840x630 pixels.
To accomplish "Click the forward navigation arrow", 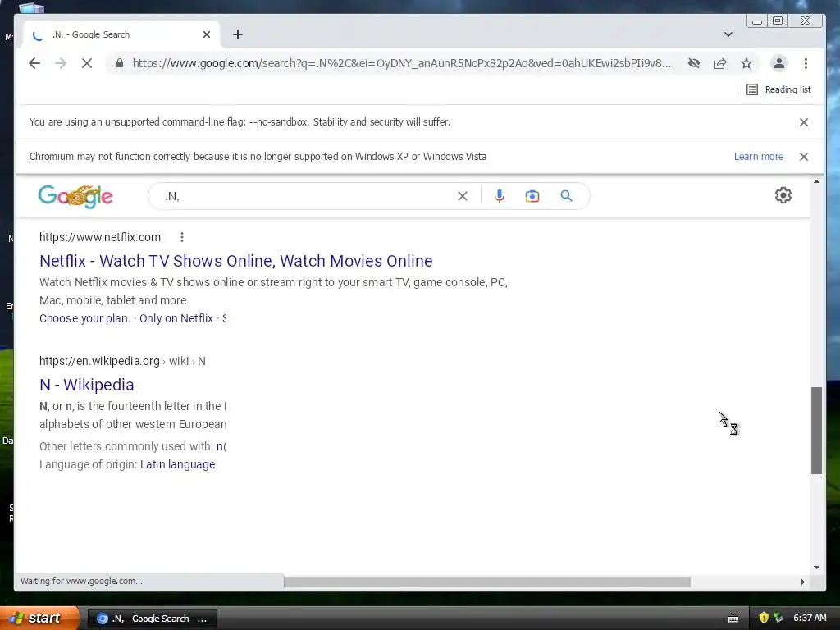I will click(61, 63).
